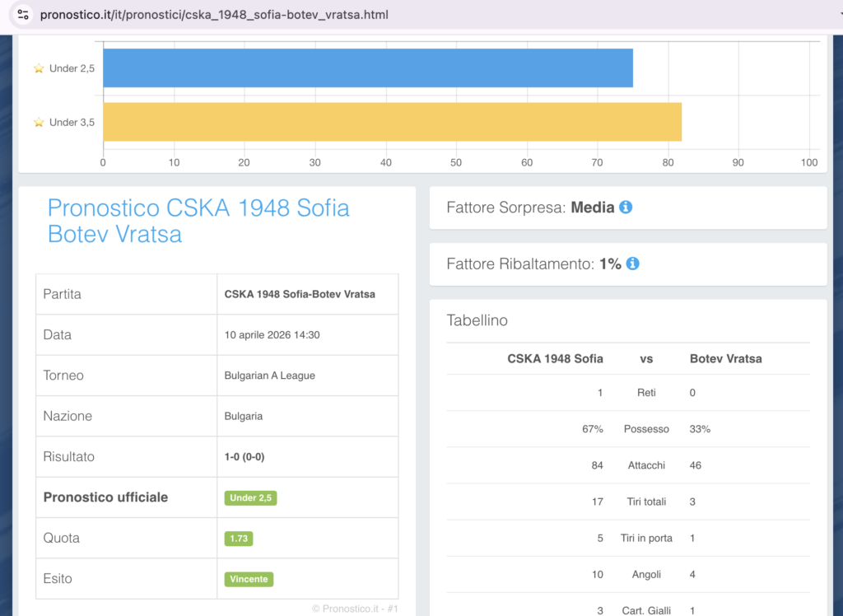This screenshot has height=616, width=843.
Task: Click info icon next to Fattore Sorpresa
Action: click(x=626, y=208)
